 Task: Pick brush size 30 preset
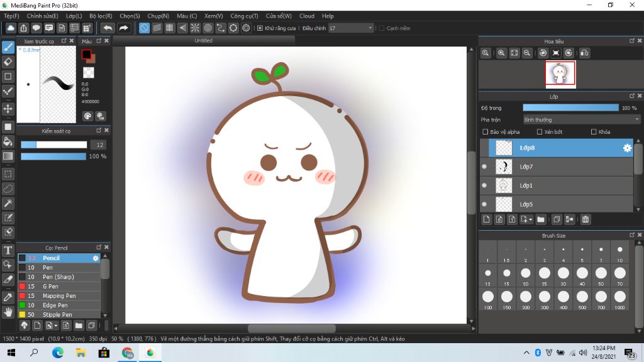(x=563, y=275)
